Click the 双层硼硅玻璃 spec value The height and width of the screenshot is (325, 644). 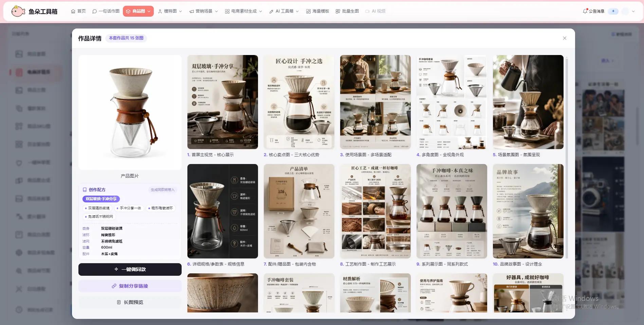pos(112,229)
